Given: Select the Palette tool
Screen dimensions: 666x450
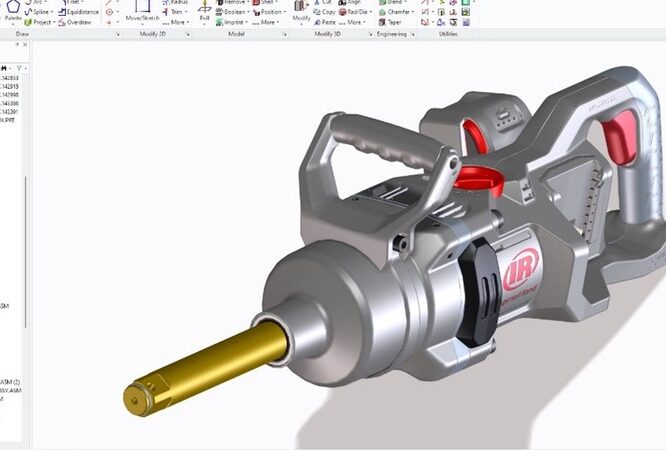Looking at the screenshot, I should click(13, 14).
